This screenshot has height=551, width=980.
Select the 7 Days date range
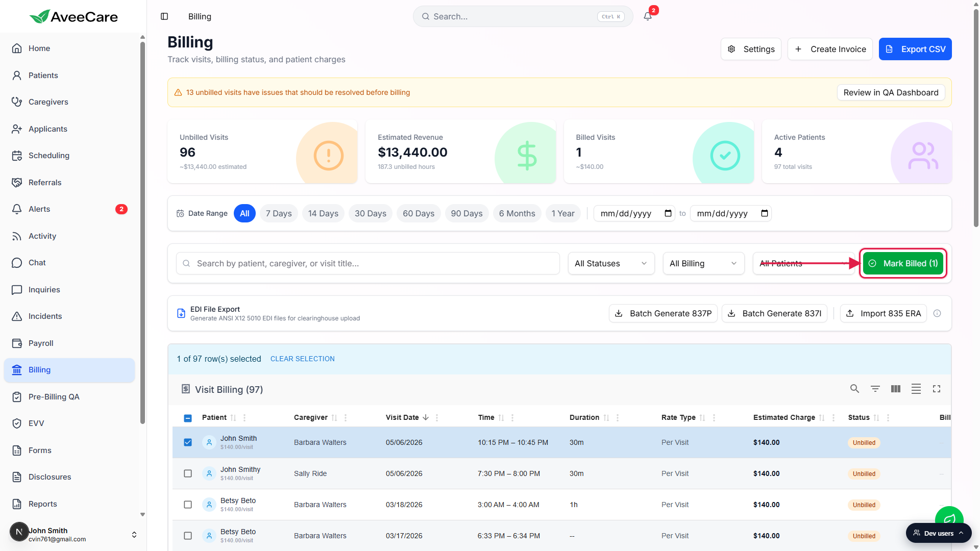click(x=279, y=213)
